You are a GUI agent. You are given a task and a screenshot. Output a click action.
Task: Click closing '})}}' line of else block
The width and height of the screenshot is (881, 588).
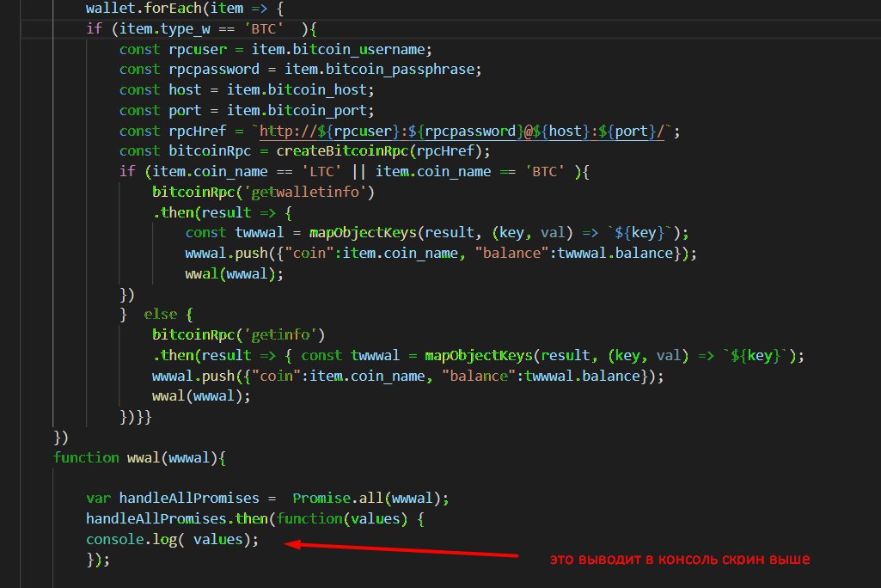click(136, 417)
